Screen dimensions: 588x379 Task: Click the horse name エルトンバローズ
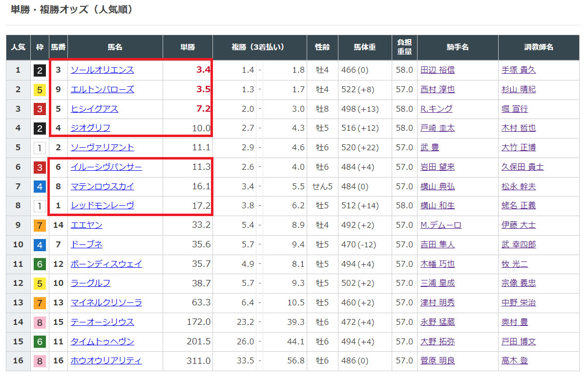coord(102,89)
